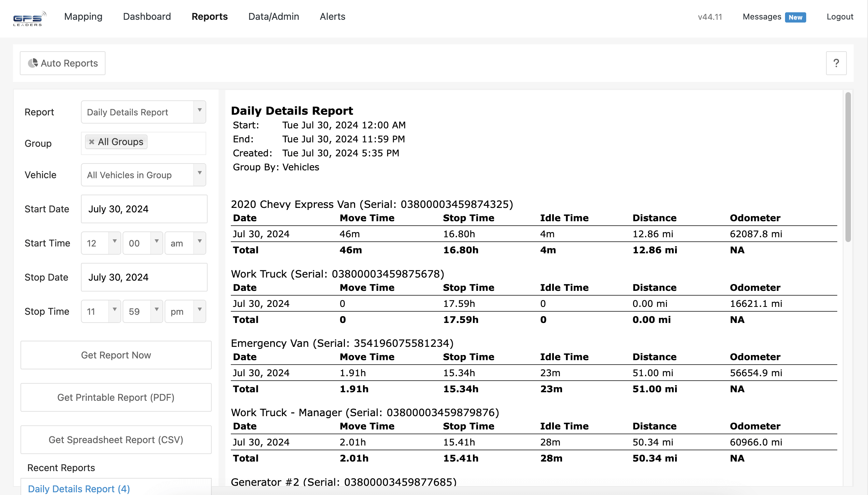This screenshot has height=495, width=868.
Task: Open recent Daily Details Report (4) link
Action: tap(79, 489)
